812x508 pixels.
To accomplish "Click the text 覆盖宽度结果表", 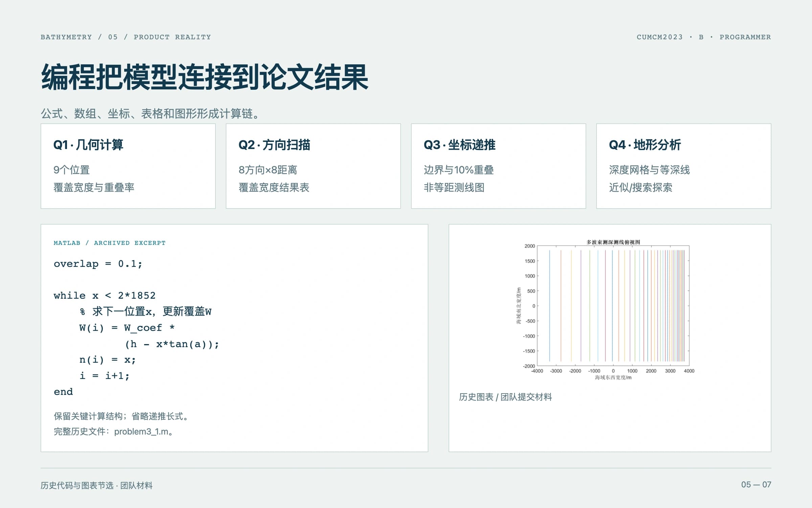I will pyautogui.click(x=274, y=187).
